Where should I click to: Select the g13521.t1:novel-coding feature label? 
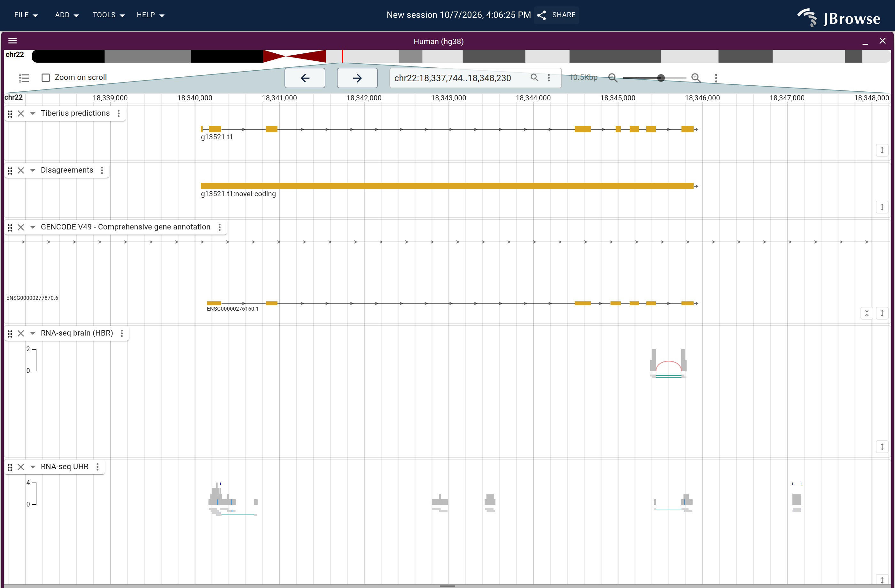tap(238, 194)
